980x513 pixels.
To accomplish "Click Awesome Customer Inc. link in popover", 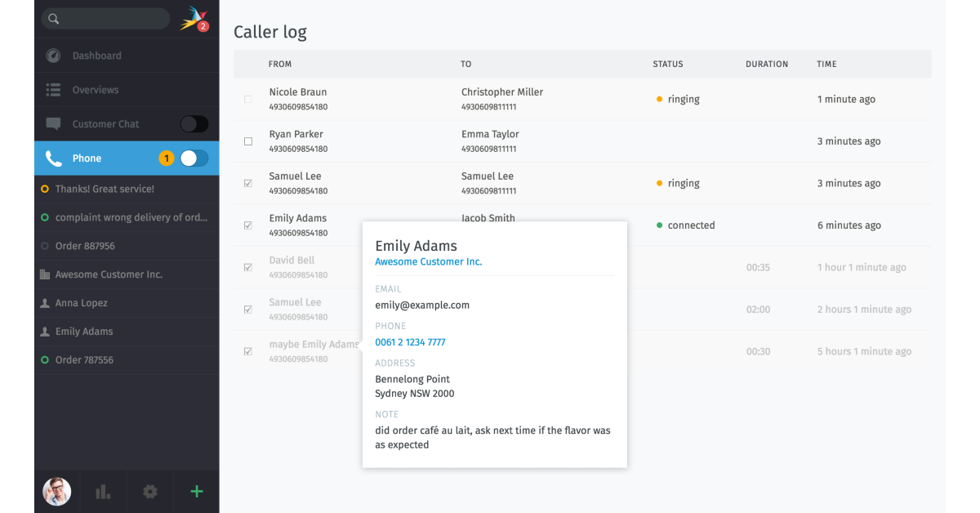I will point(428,262).
